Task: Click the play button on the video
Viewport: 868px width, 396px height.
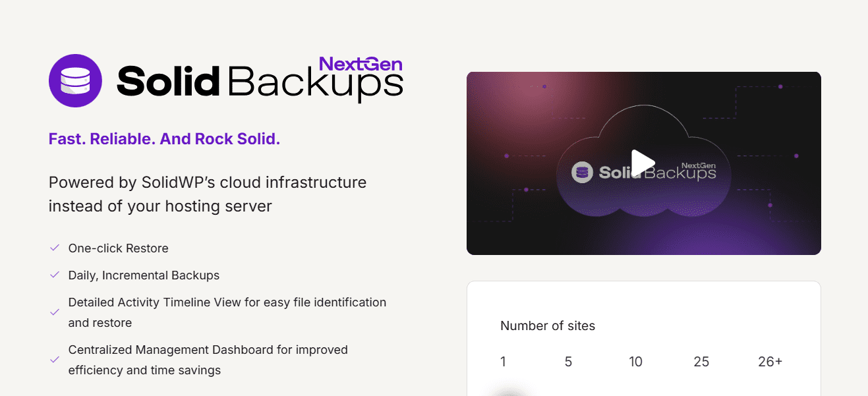Action: click(x=643, y=163)
